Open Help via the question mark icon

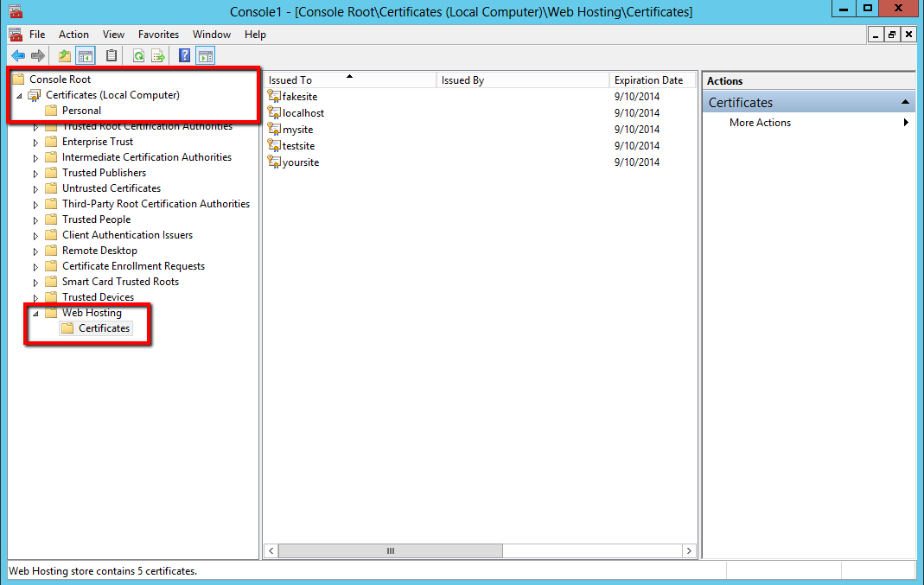184,56
